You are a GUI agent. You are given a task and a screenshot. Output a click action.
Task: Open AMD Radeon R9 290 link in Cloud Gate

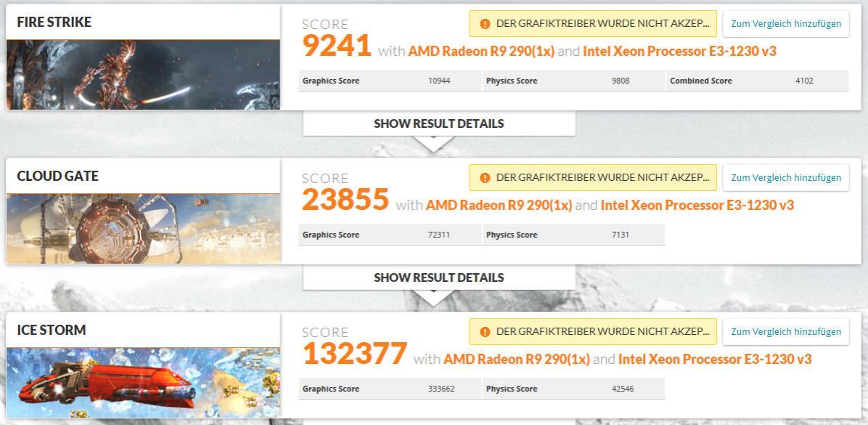click(499, 206)
